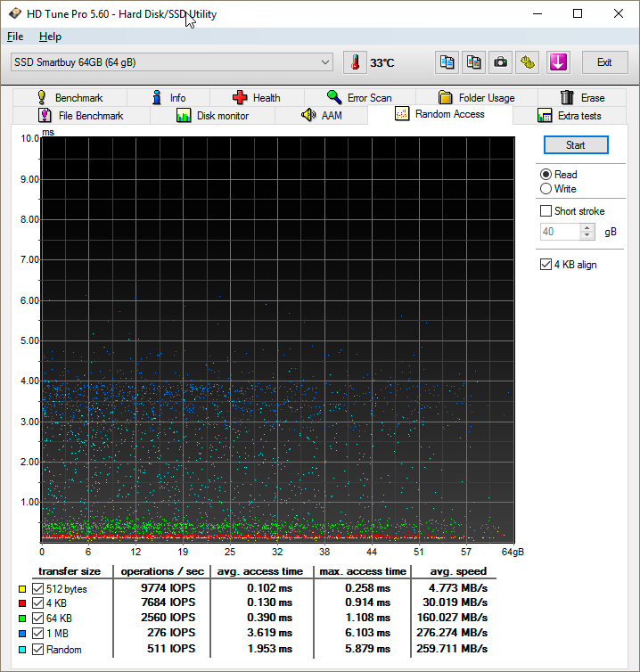Open the Health tab with red cross
The image size is (640, 672).
(x=256, y=98)
